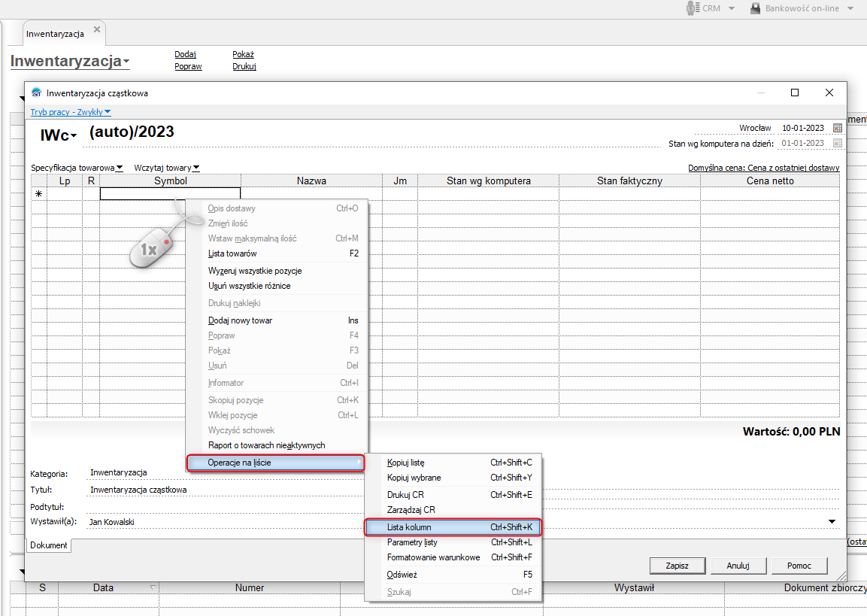Click the Pomoc button
Screen dimensions: 867x616
pos(799,566)
